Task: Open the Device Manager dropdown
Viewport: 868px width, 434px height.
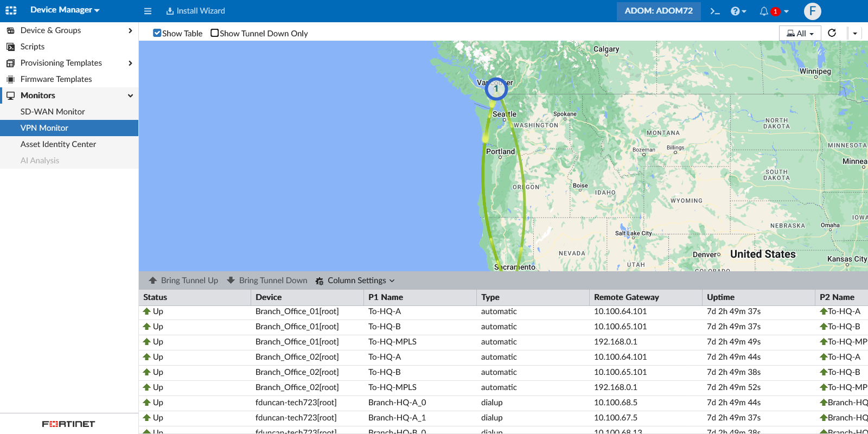Action: coord(65,10)
